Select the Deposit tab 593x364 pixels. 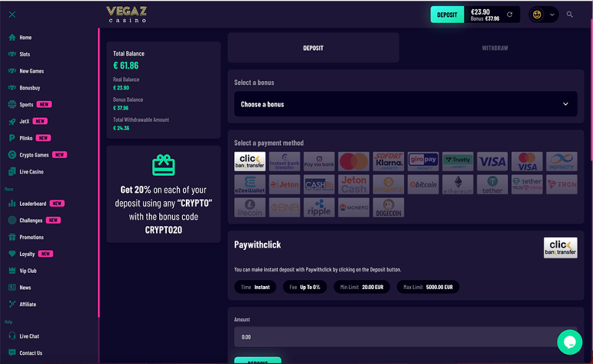click(313, 48)
